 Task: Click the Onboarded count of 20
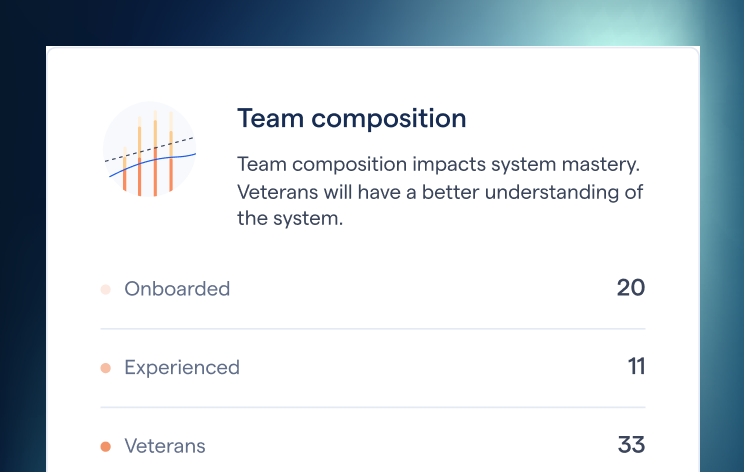coord(630,288)
